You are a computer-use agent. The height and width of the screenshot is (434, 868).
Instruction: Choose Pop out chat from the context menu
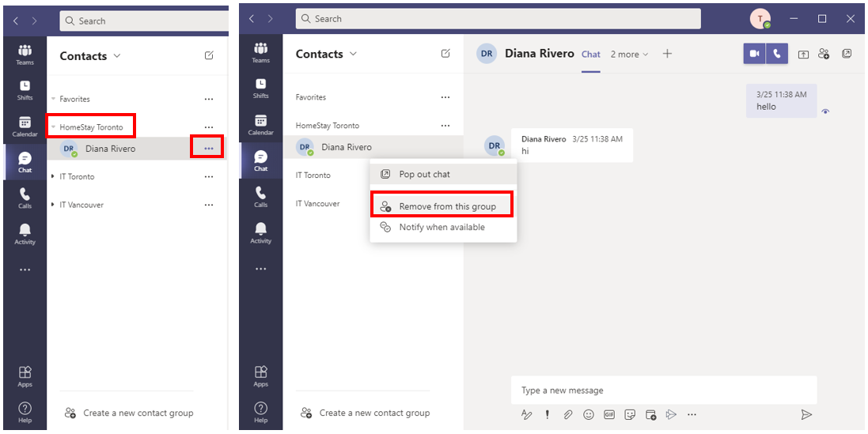coord(443,174)
